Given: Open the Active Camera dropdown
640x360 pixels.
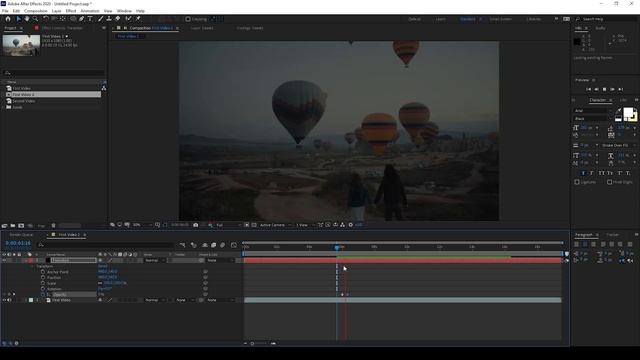Looking at the screenshot, I should click(275, 225).
